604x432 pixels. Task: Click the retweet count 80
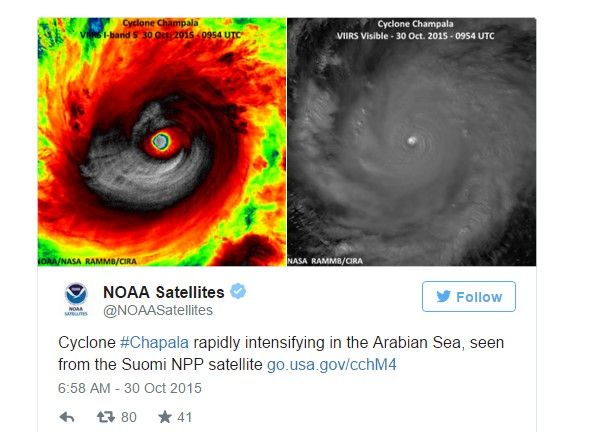tap(128, 417)
